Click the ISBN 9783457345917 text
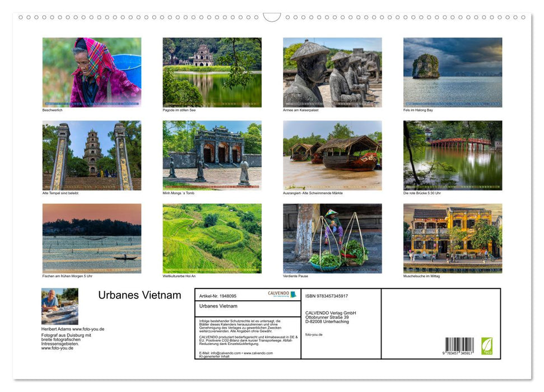The width and height of the screenshot is (544, 392). (326, 295)
